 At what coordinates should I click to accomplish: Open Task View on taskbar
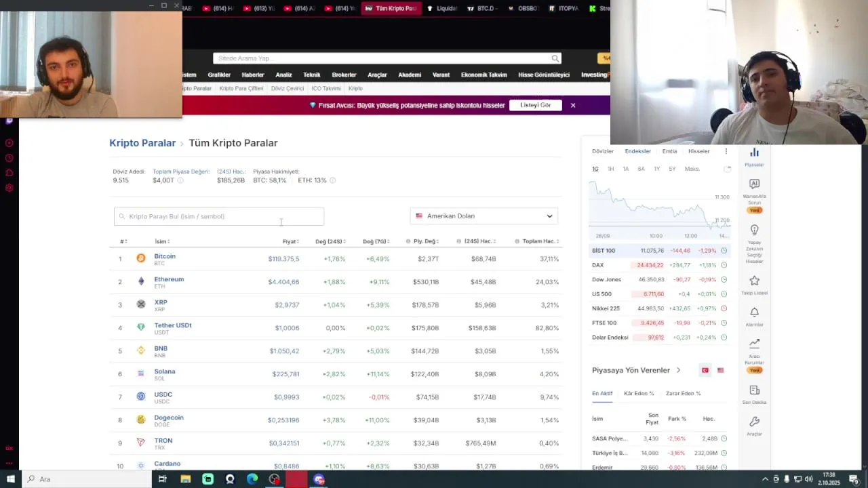(163, 479)
